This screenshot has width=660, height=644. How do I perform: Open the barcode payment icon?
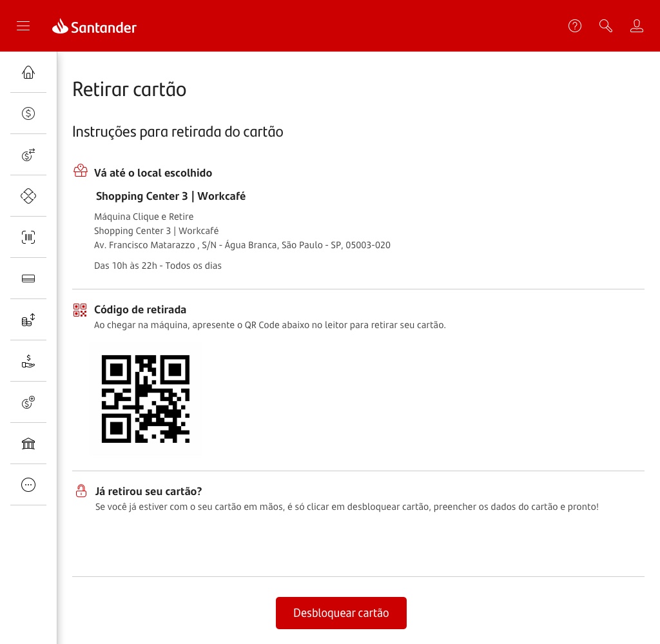[28, 237]
